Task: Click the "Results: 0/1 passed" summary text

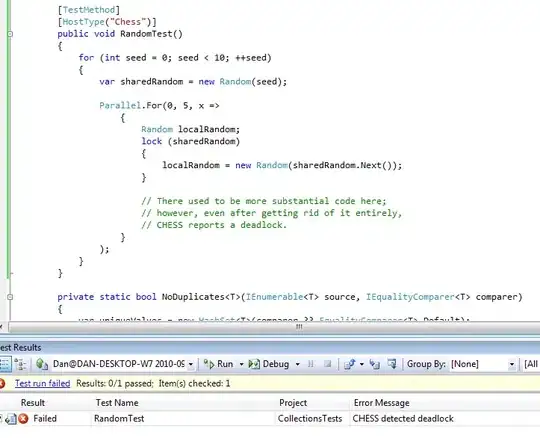Action: click(115, 384)
